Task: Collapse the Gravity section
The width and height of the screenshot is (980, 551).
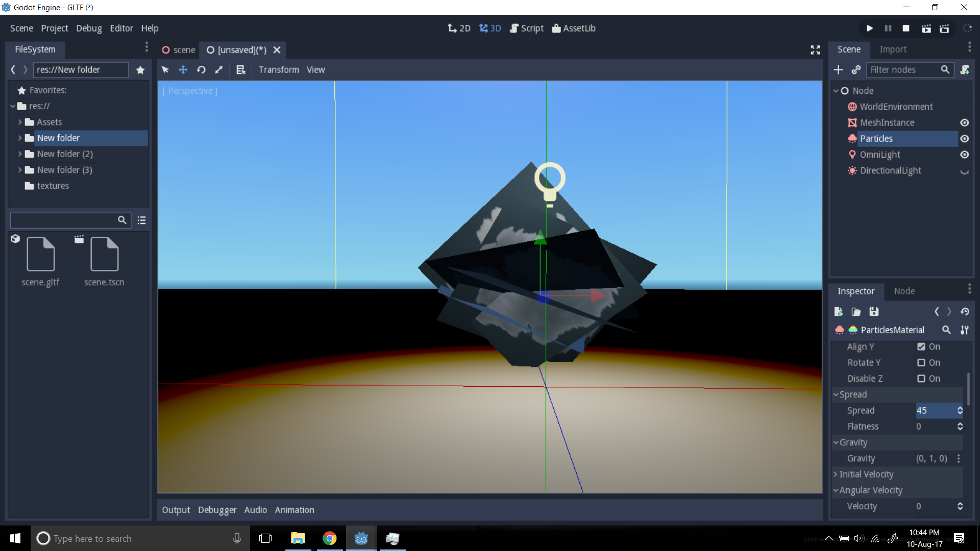Action: 853,443
